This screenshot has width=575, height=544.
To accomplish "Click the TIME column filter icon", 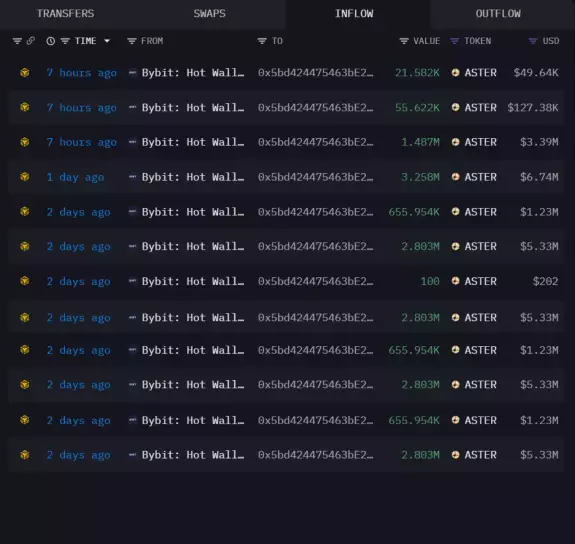I will pyautogui.click(x=65, y=41).
